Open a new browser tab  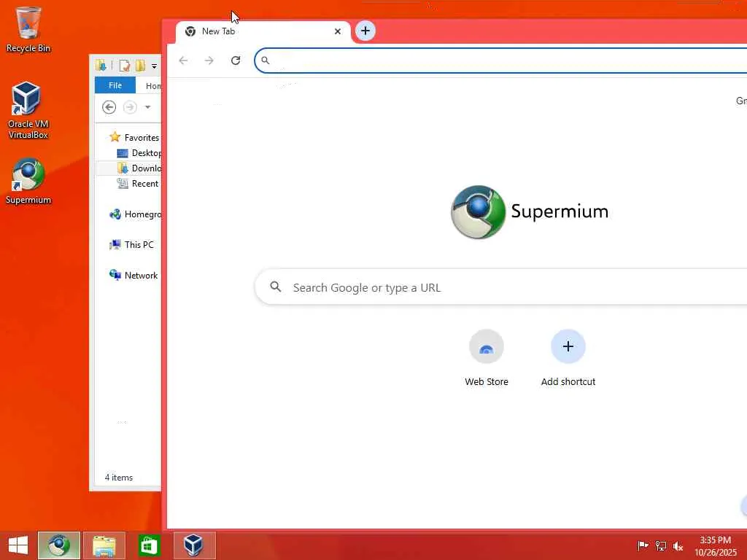[x=365, y=31]
